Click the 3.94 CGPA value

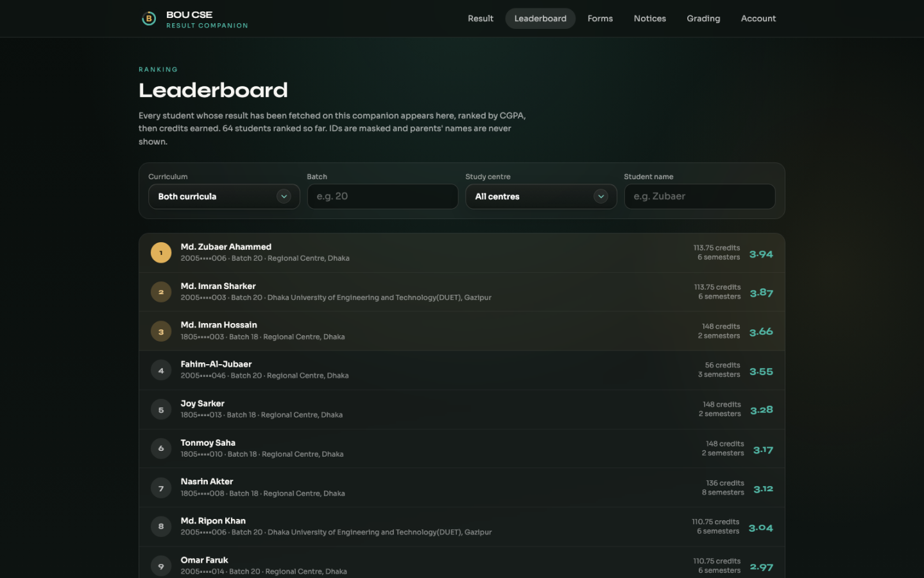(761, 254)
